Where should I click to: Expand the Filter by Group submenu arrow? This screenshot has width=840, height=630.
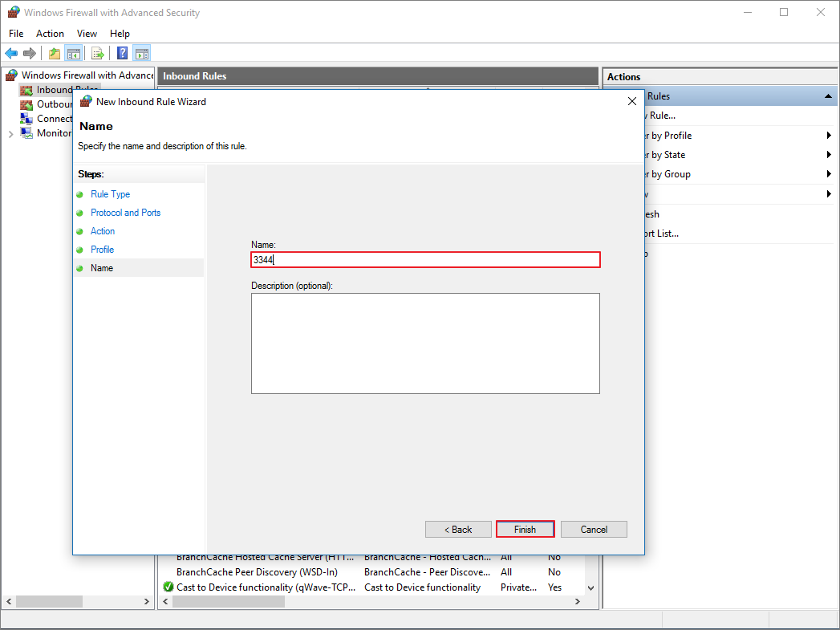(829, 174)
